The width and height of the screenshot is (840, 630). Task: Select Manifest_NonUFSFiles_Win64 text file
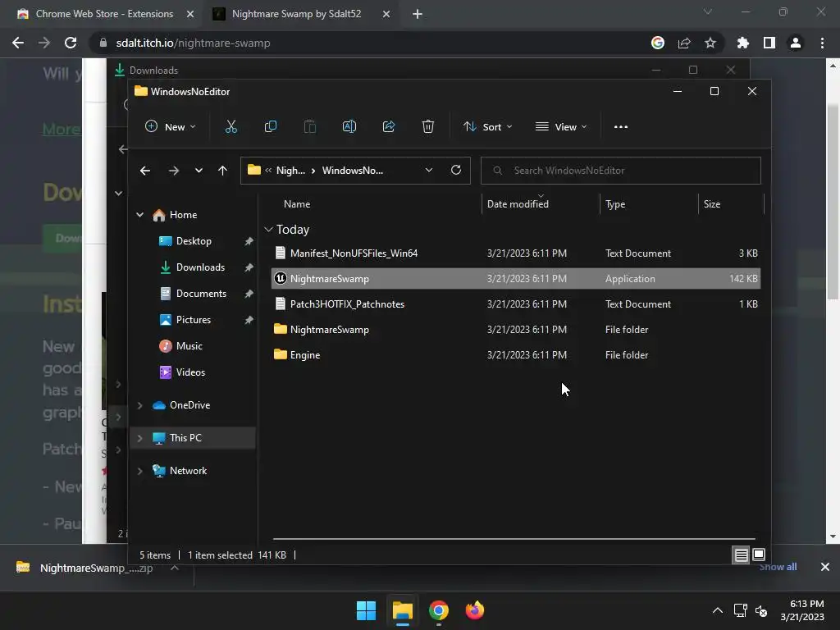pos(516,253)
